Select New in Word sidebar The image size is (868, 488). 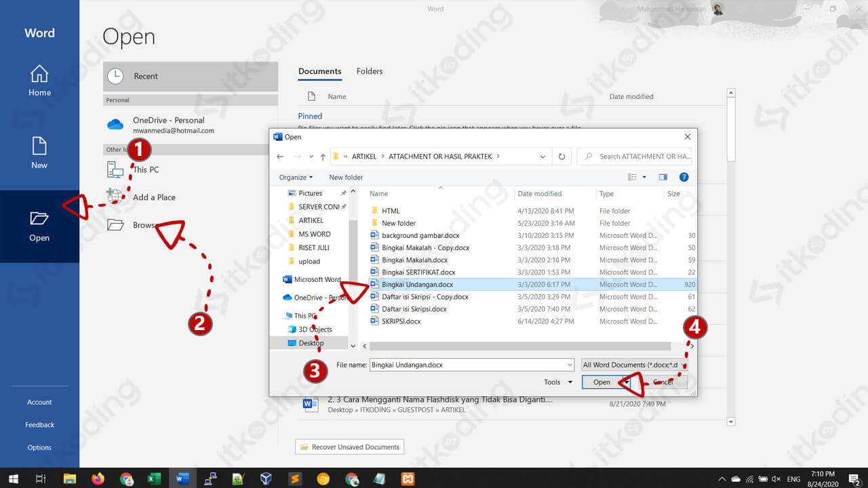[39, 153]
